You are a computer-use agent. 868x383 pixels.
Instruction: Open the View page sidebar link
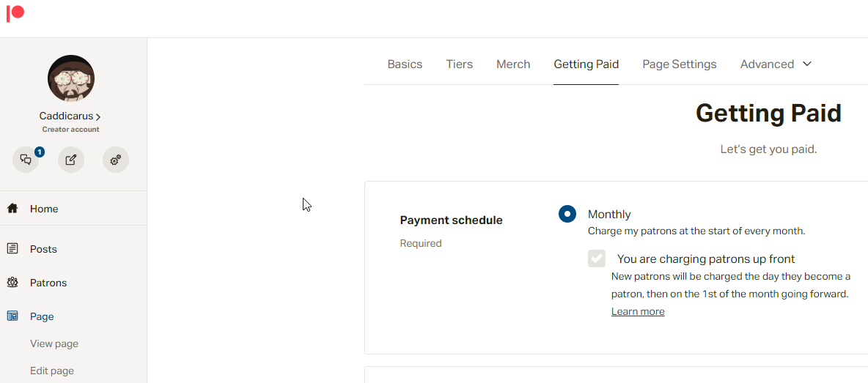pyautogui.click(x=54, y=343)
